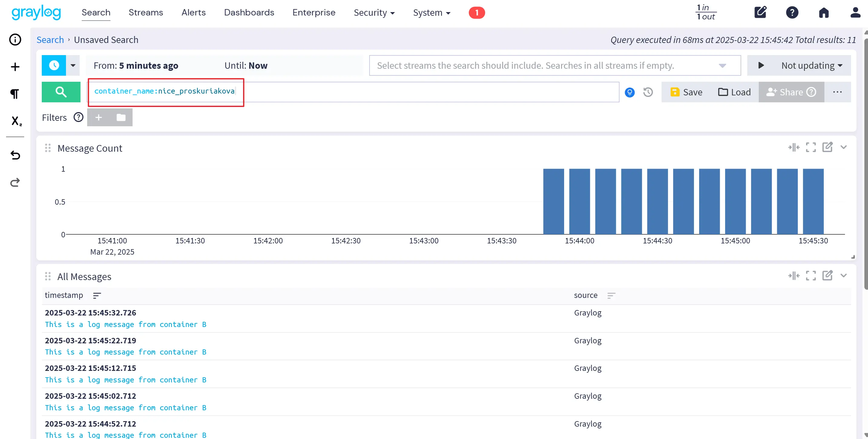Open the parameters X subscript icon in sidebar
This screenshot has width=868, height=439.
coord(16,121)
